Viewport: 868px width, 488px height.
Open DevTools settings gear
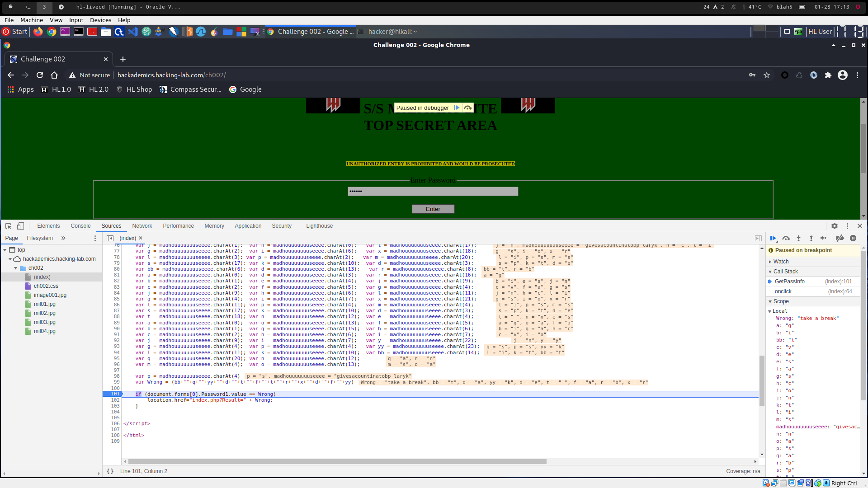[835, 226]
